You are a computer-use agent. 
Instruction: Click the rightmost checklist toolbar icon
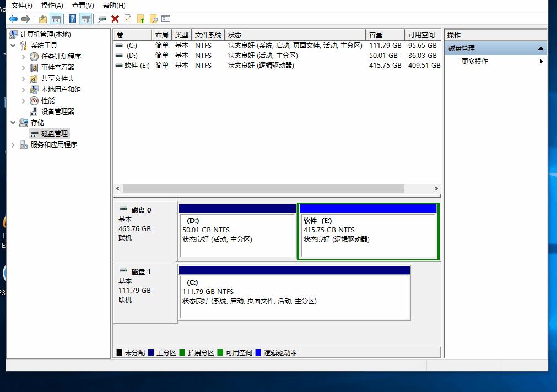click(166, 18)
